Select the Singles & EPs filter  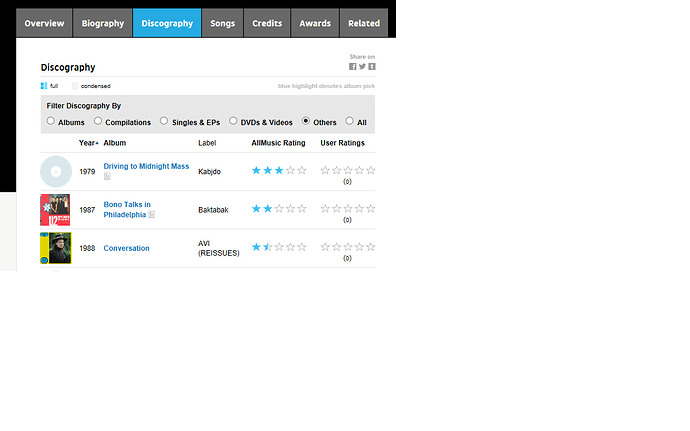(164, 121)
